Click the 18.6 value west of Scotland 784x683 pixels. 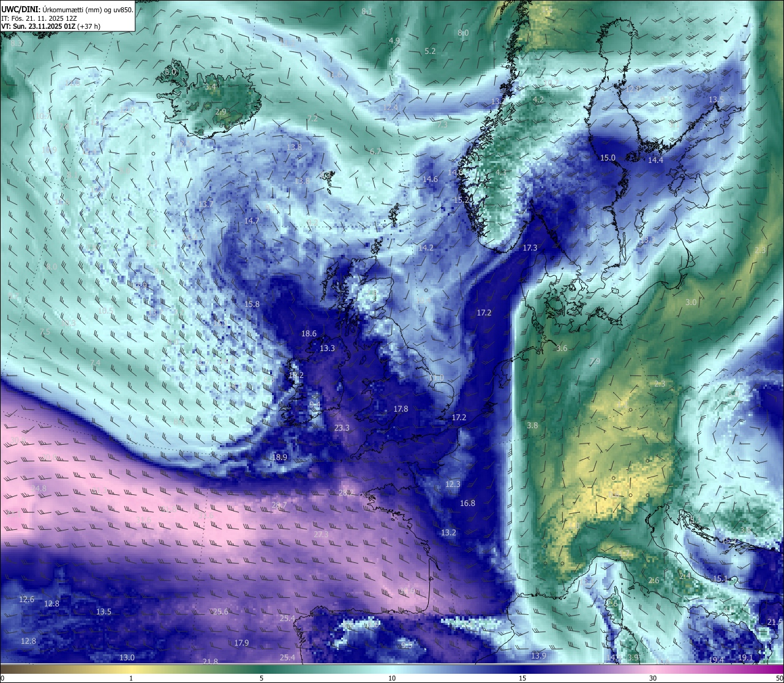(309, 334)
